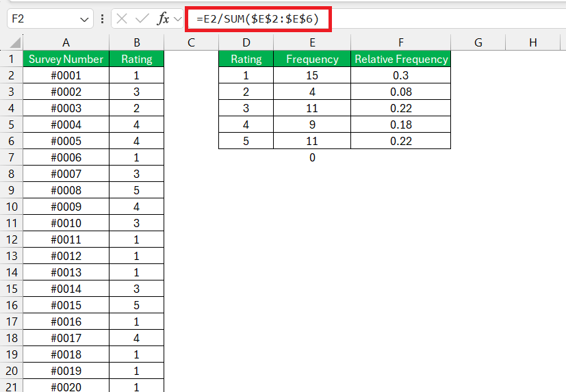Select cell containing #0001
The width and height of the screenshot is (566, 392).
[66, 75]
